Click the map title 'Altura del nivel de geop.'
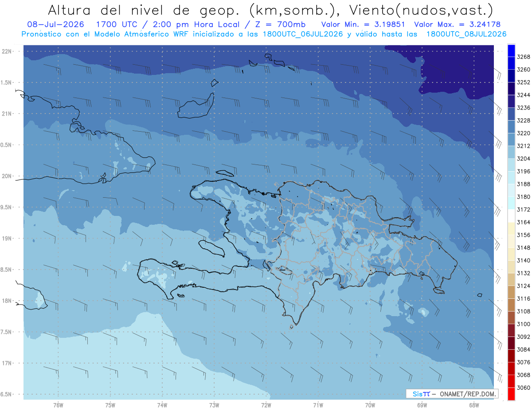This screenshot has width=532, height=411. (143, 10)
